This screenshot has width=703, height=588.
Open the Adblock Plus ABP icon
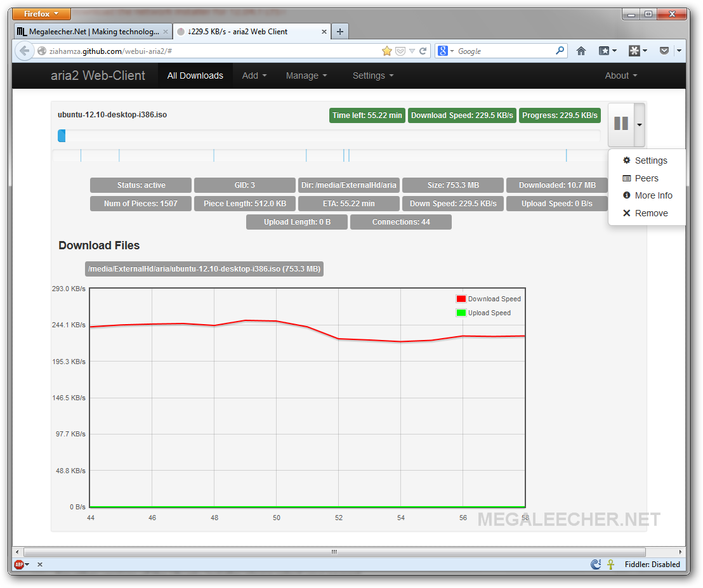click(19, 565)
